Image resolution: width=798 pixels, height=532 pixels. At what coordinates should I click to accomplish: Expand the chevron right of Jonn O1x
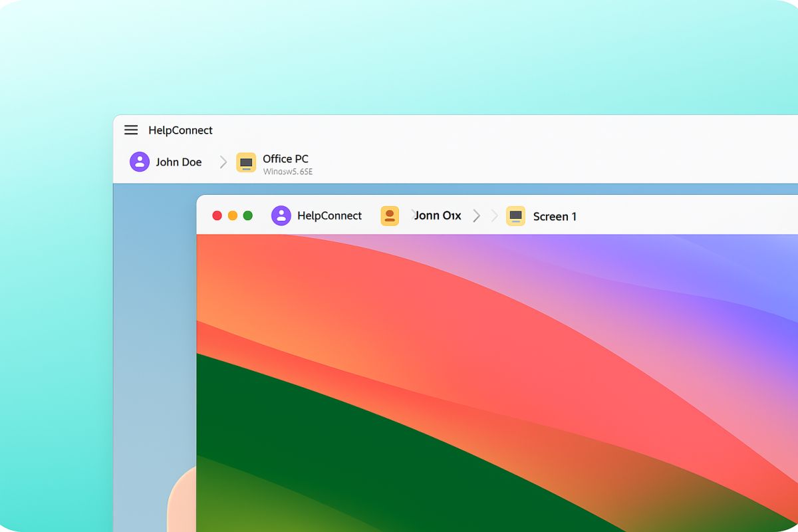point(476,215)
